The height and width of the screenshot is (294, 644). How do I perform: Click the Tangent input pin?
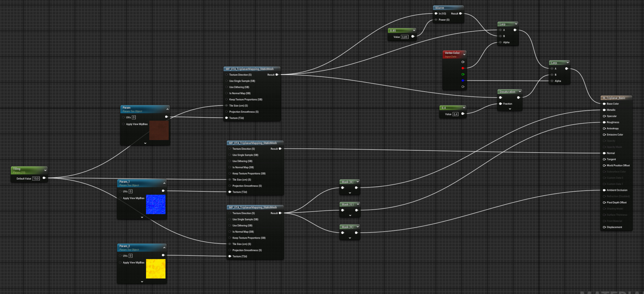(604, 159)
